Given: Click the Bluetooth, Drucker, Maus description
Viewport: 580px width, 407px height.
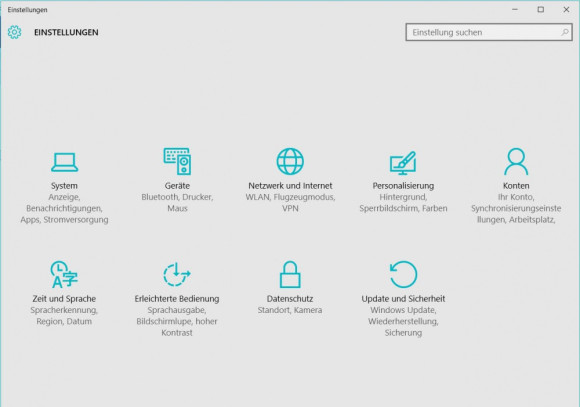Looking at the screenshot, I should click(x=177, y=202).
